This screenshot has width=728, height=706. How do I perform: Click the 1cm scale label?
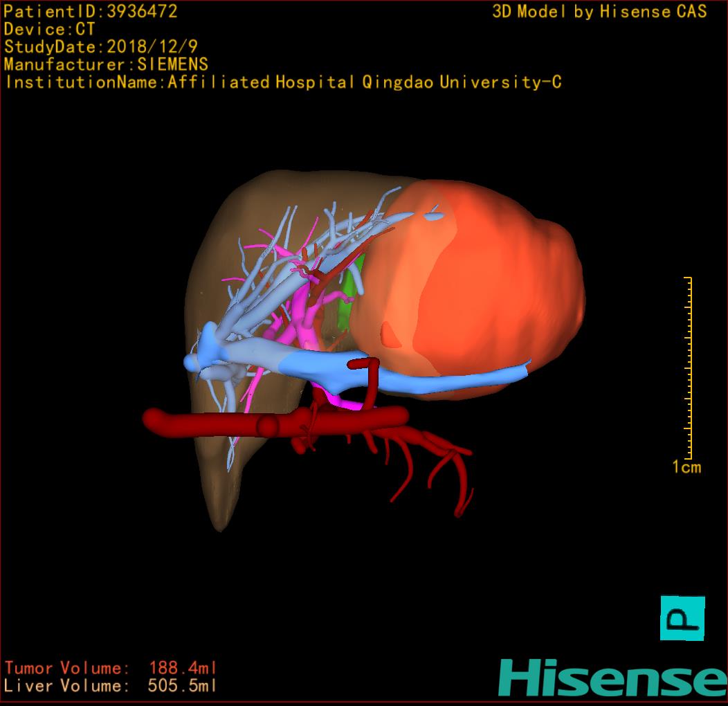[x=686, y=467]
